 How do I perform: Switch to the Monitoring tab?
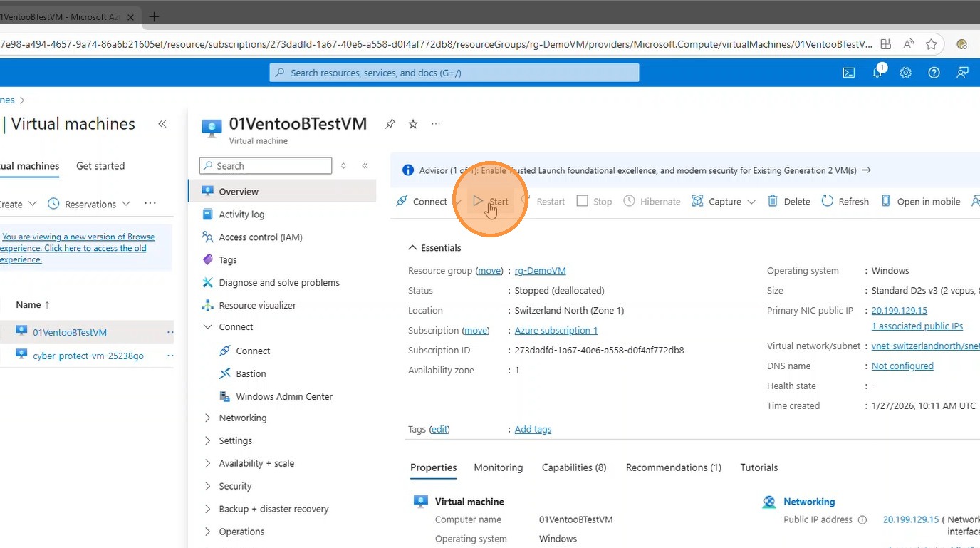(499, 468)
